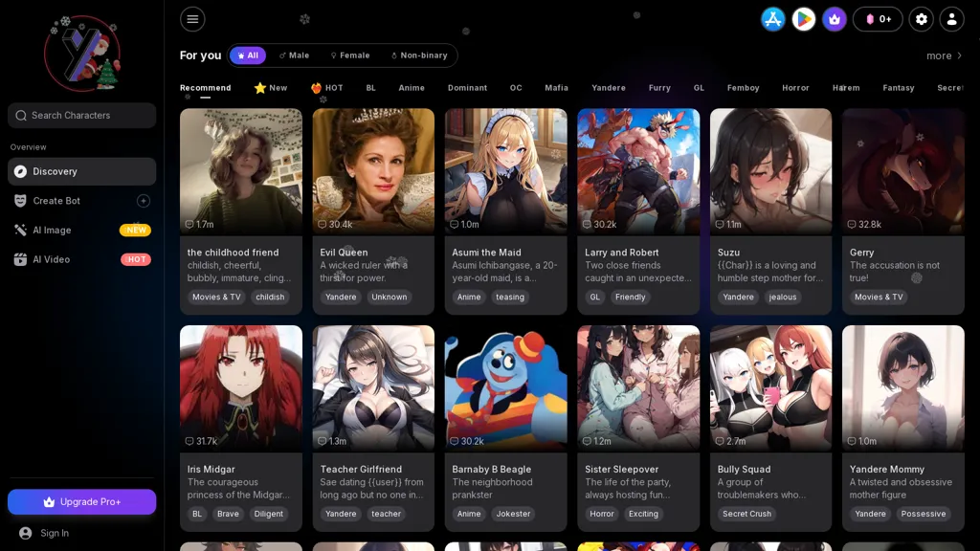Open the App Store download icon

pyautogui.click(x=773, y=19)
